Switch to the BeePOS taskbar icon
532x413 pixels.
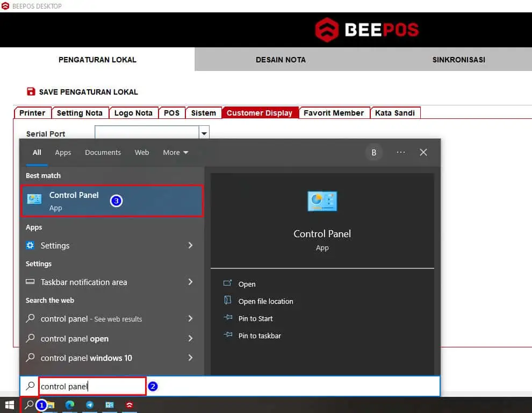[x=130, y=405]
